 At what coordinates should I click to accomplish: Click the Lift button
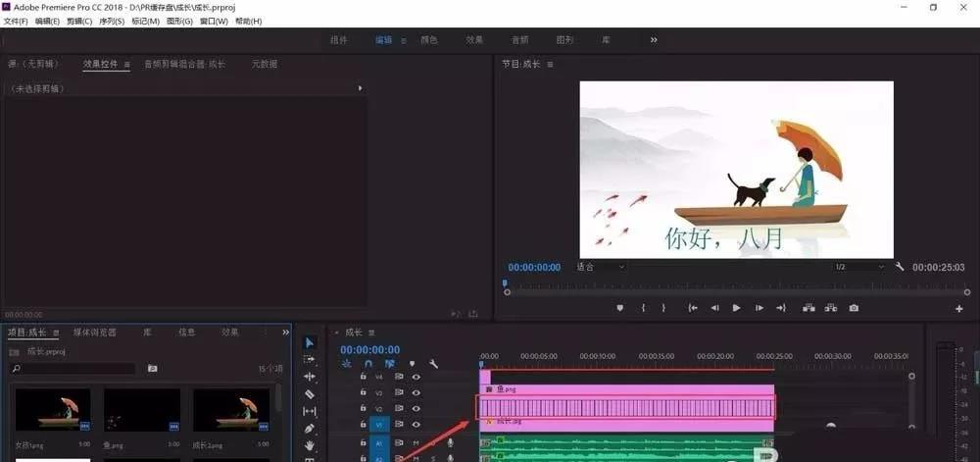pyautogui.click(x=808, y=308)
